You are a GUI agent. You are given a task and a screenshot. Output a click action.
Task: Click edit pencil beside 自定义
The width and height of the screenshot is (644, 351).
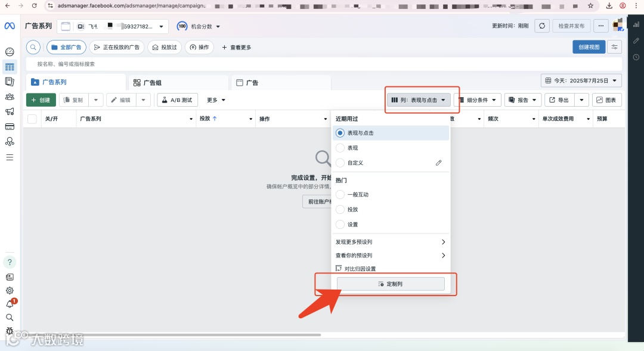[x=439, y=163]
